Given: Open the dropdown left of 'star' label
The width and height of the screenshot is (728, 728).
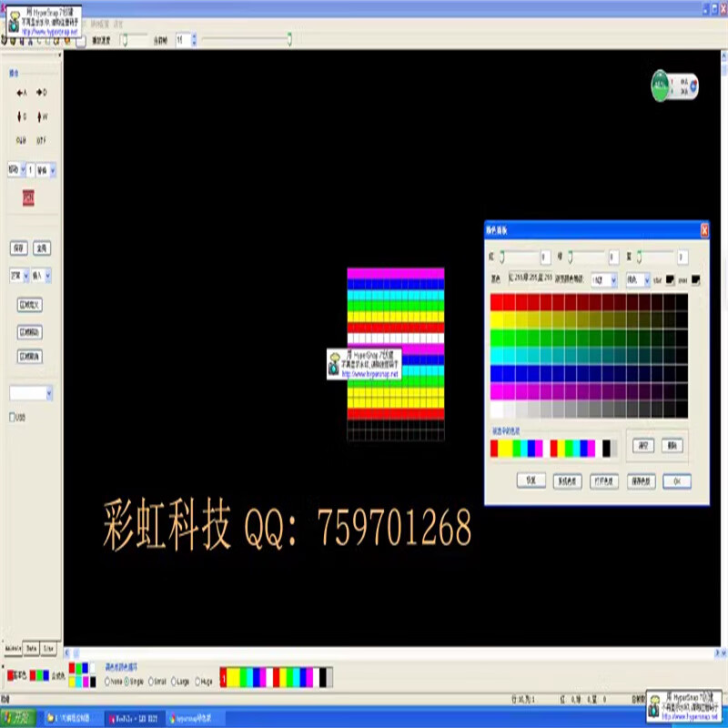Looking at the screenshot, I should (638, 279).
